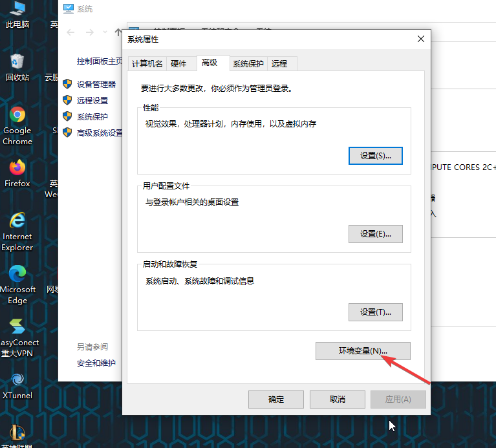The image size is (496, 448).
Task: Open 安全和维护 link
Action: [96, 363]
